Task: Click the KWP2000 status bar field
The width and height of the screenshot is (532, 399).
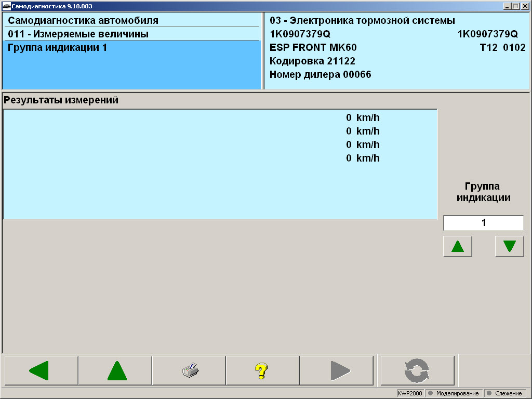Action: click(x=410, y=393)
